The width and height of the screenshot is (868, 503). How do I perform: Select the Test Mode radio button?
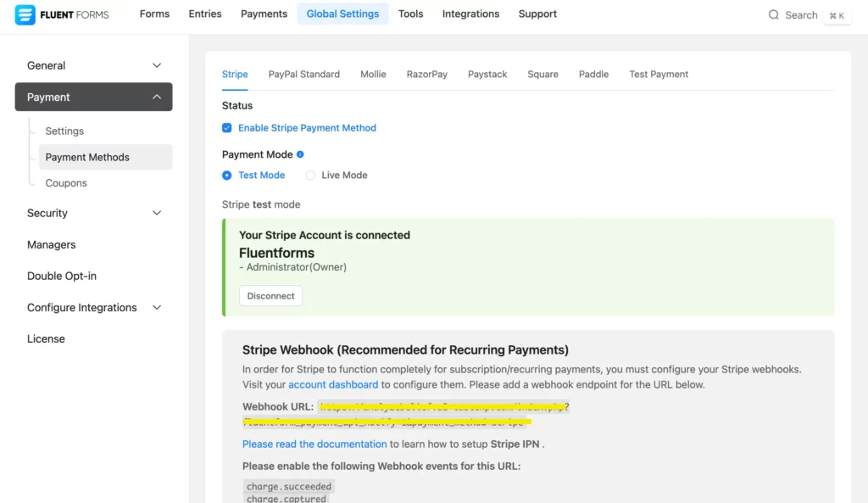tap(227, 175)
